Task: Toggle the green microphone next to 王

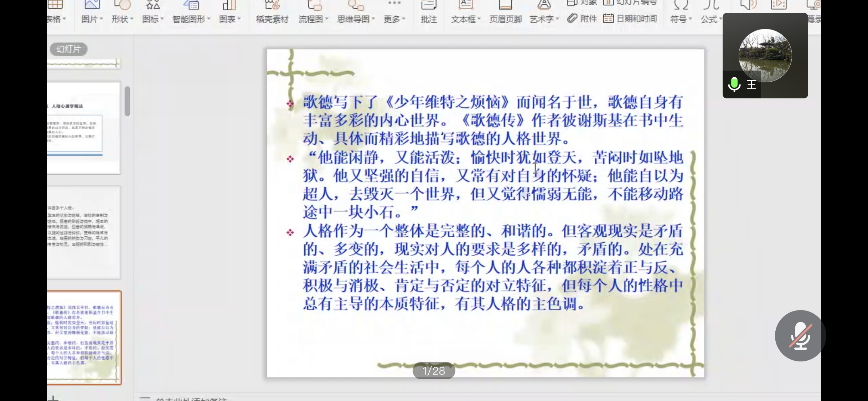Action: coord(734,84)
